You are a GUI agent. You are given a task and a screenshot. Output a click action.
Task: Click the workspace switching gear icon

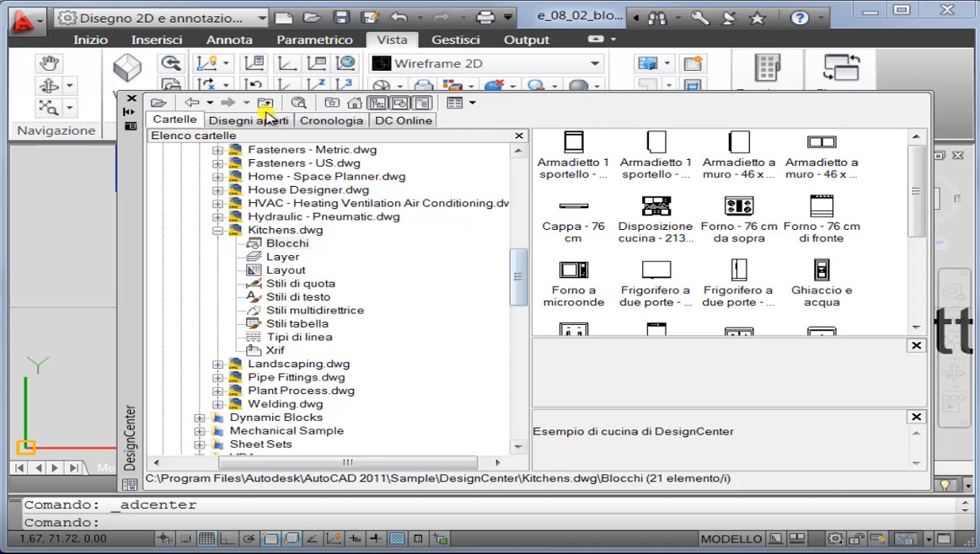[835, 538]
